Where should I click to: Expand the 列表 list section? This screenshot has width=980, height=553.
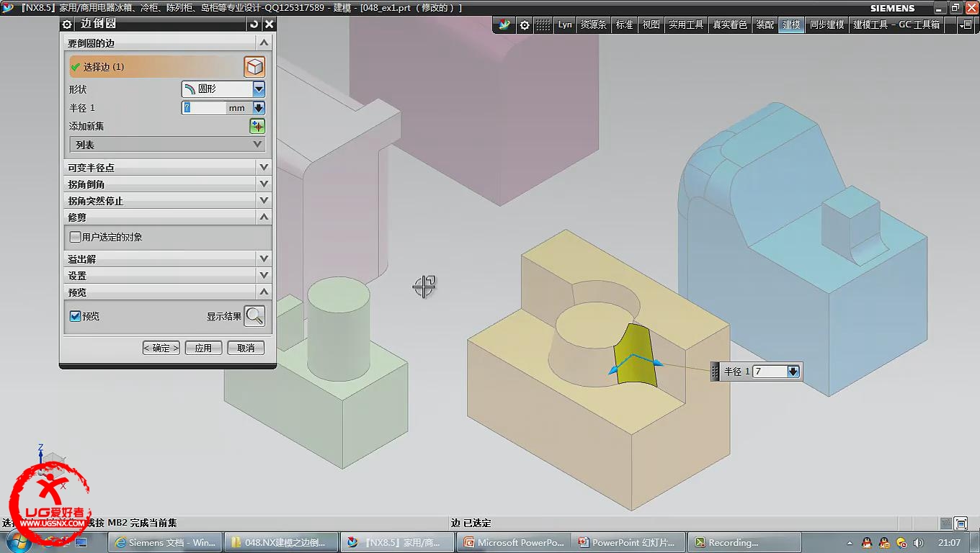(x=166, y=145)
